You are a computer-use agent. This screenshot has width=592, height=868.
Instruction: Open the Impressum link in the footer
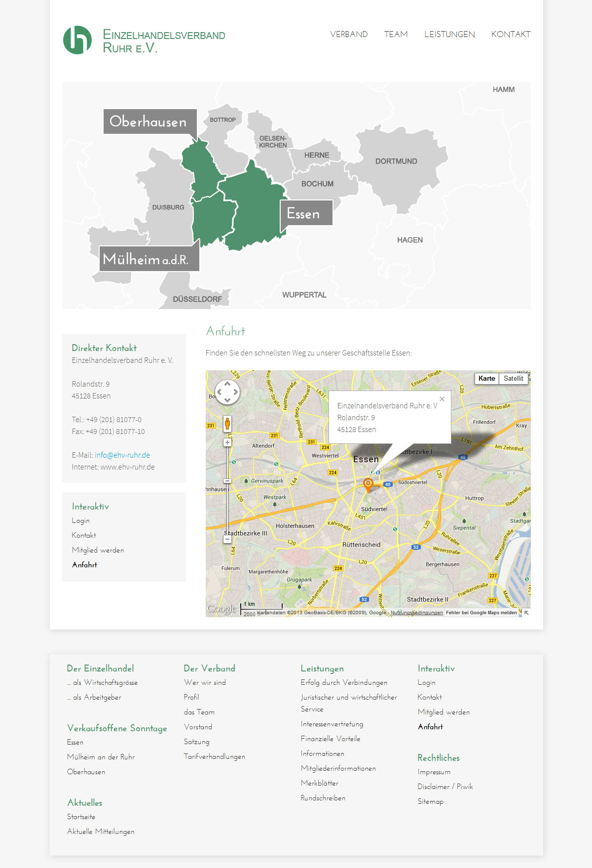pyautogui.click(x=434, y=772)
